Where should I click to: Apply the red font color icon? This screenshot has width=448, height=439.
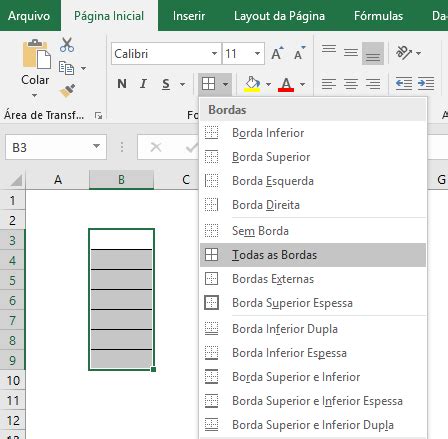(x=286, y=84)
